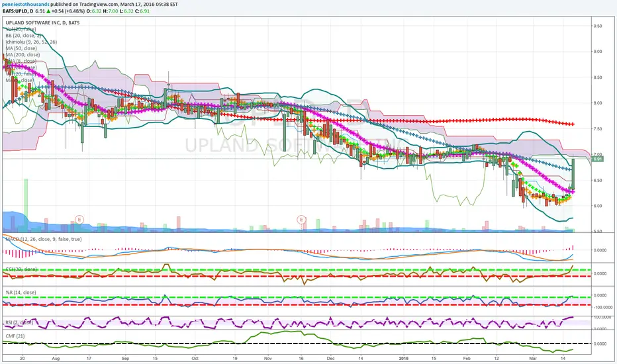Click the 19 date axis label

tap(235, 359)
